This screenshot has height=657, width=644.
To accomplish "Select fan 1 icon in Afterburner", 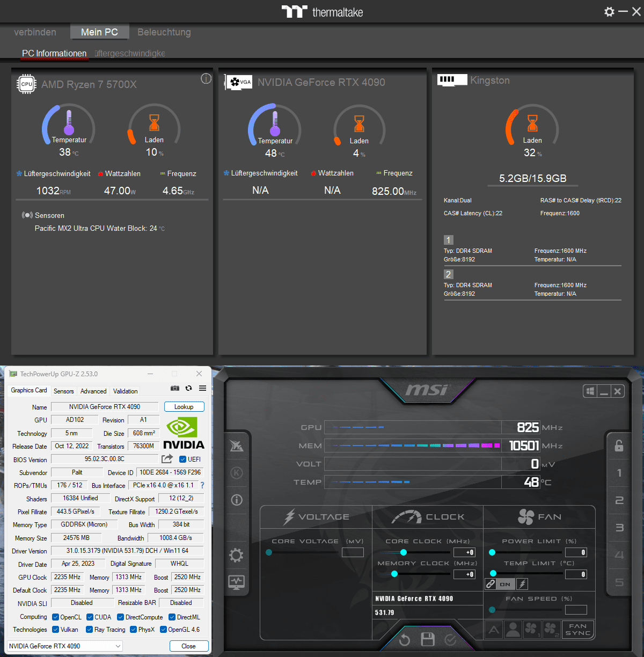I will (x=532, y=630).
